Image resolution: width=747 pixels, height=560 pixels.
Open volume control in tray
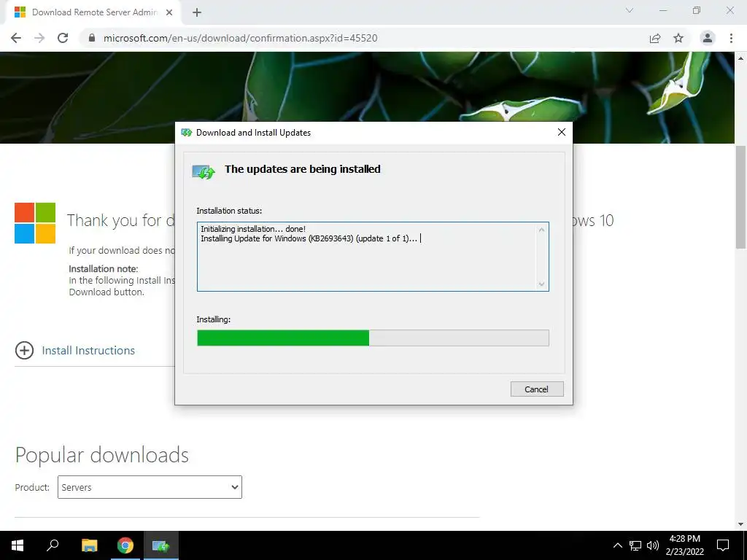[653, 545]
